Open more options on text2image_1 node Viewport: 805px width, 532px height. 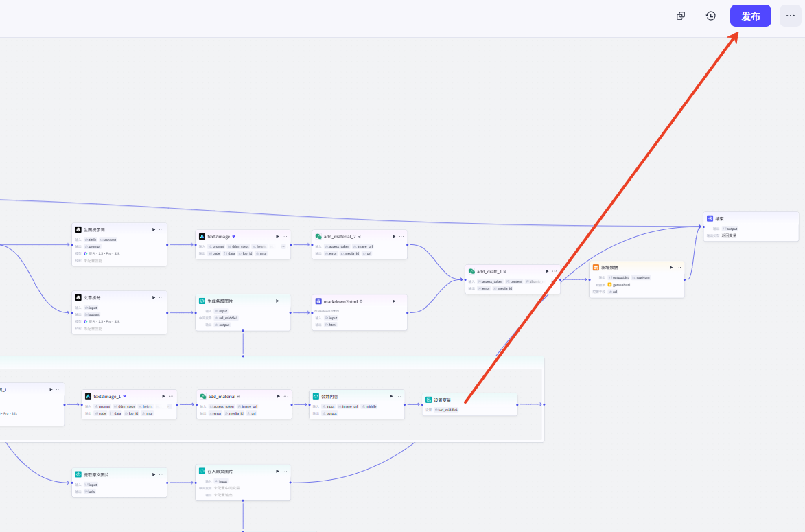click(172, 397)
